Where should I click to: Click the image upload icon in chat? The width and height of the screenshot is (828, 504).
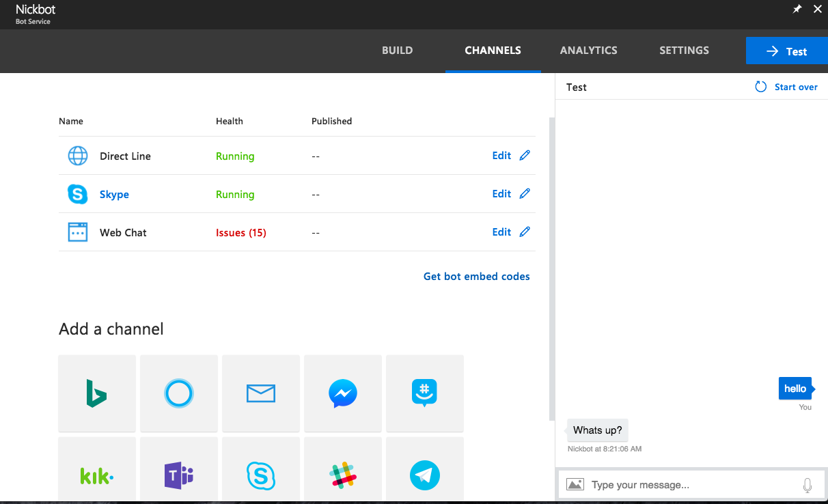pos(575,484)
